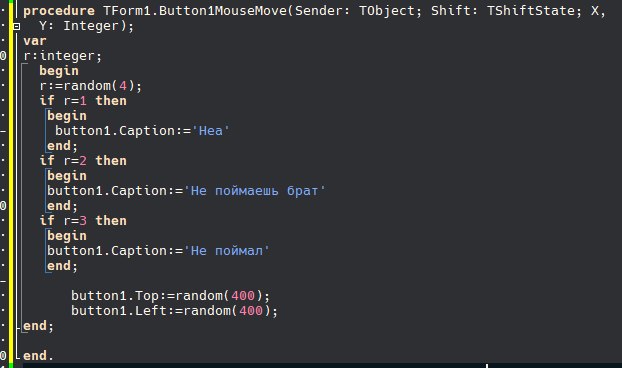Click the 'if r=3 then' line

pos(83,220)
